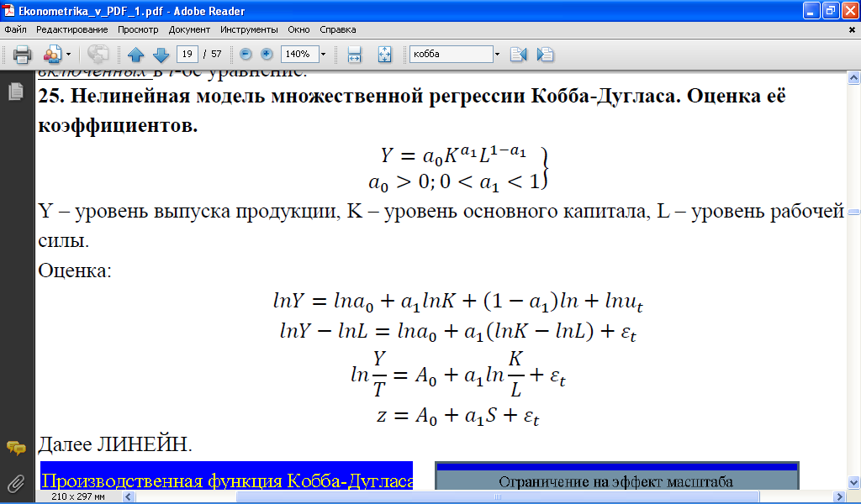Click the Find Previous icon
The width and height of the screenshot is (861, 504).
(518, 55)
